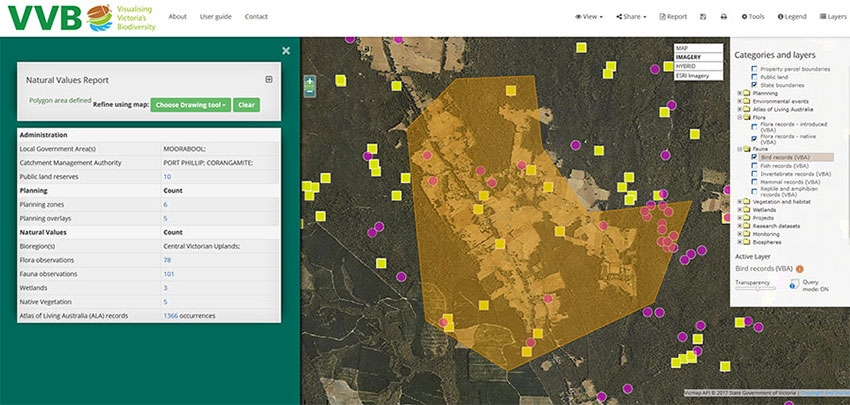Open Public land reserves count 10
The image size is (850, 405).
click(x=167, y=177)
